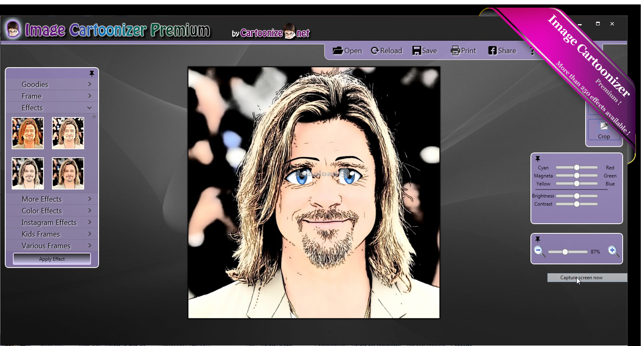644x346 pixels.
Task: Click the 87% zoom value
Action: click(x=595, y=252)
